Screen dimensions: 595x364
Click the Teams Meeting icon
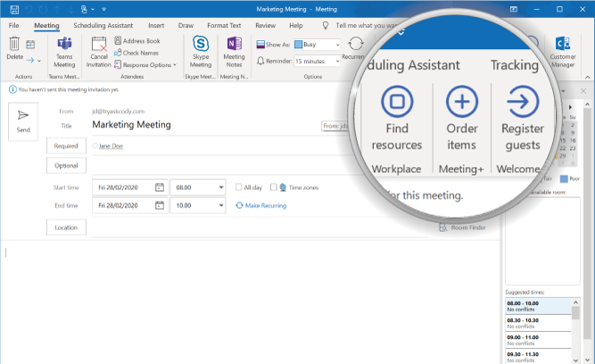(x=64, y=44)
